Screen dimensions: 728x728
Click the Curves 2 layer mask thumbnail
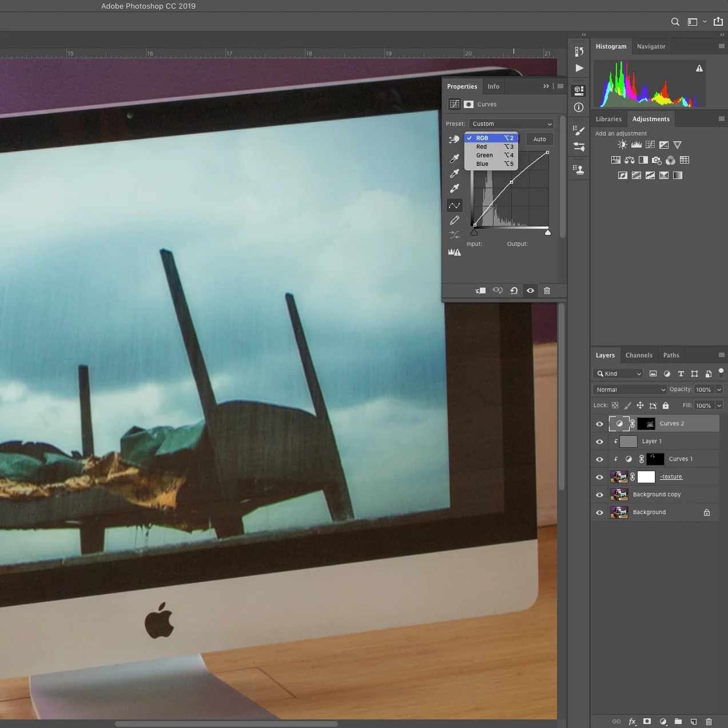point(646,424)
